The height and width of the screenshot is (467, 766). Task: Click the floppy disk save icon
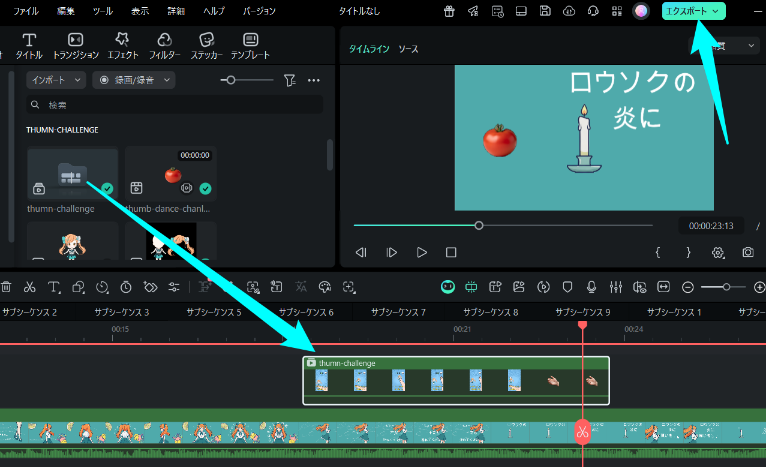pos(545,11)
